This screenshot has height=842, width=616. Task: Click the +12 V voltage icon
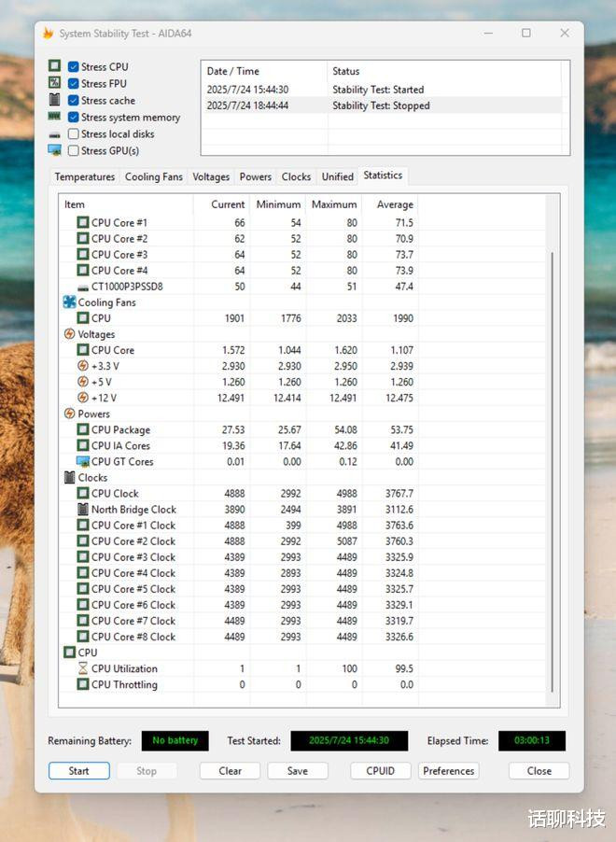(x=83, y=398)
